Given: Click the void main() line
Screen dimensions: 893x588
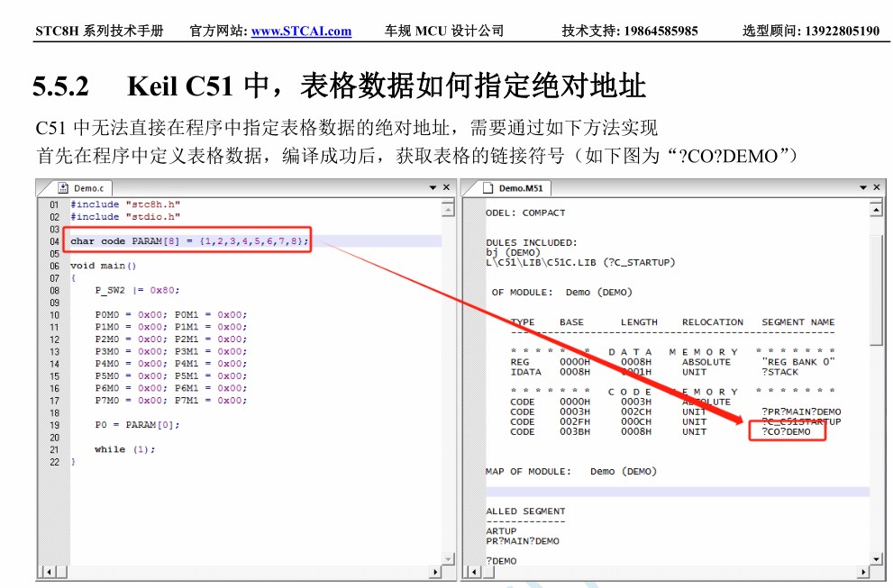Looking at the screenshot, I should [103, 266].
